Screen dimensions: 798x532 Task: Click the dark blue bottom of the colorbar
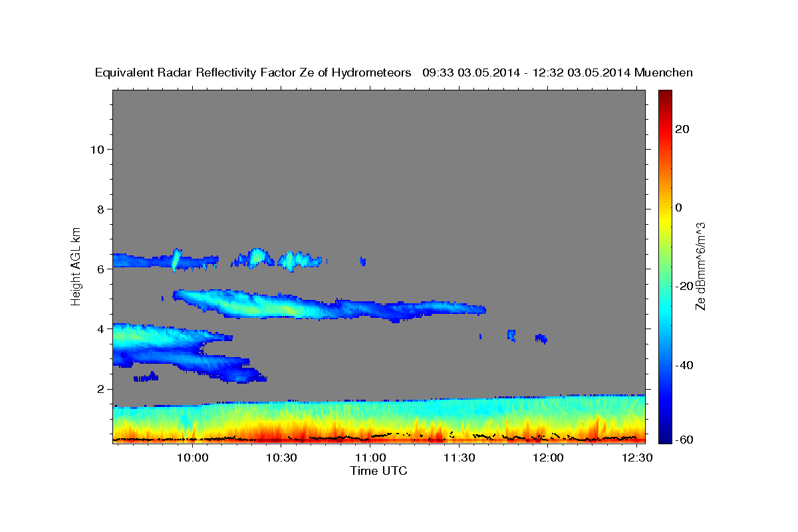click(665, 436)
